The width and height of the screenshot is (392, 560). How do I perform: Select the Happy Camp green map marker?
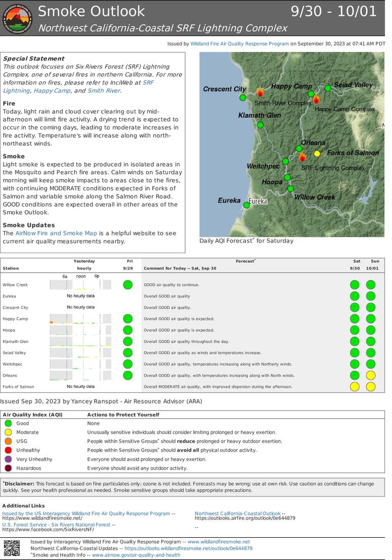click(311, 94)
